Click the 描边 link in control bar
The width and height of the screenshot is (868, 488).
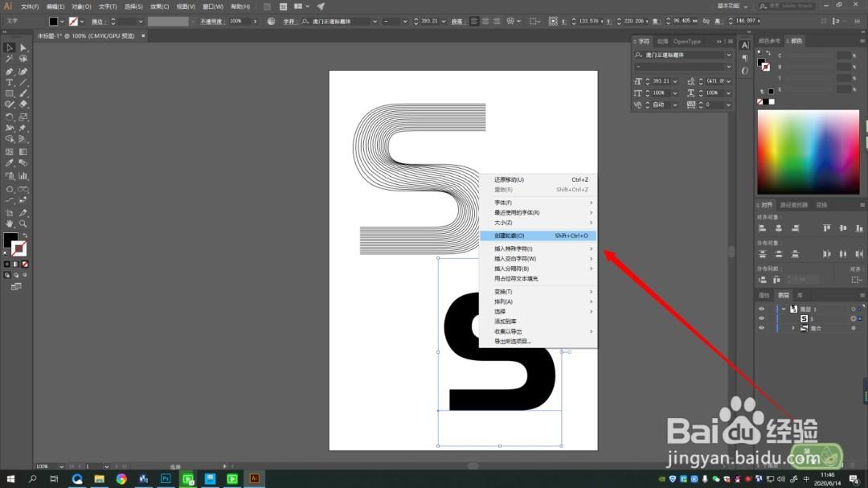click(x=97, y=22)
